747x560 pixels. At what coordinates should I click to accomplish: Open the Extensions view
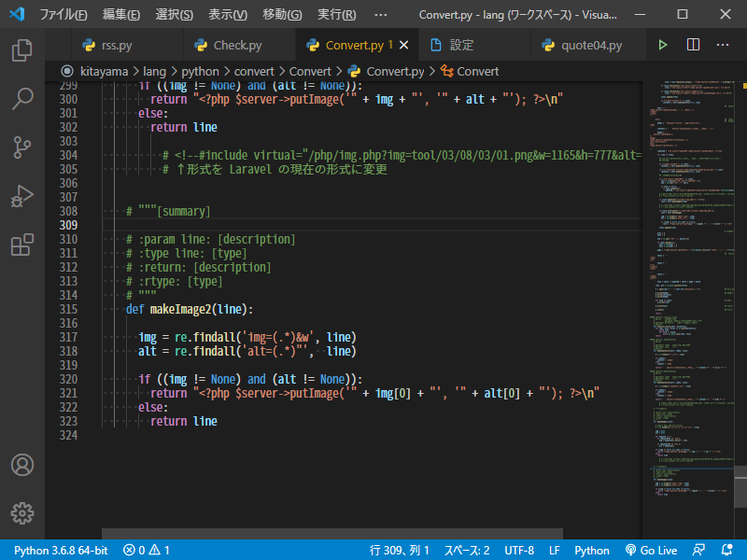tap(22, 245)
